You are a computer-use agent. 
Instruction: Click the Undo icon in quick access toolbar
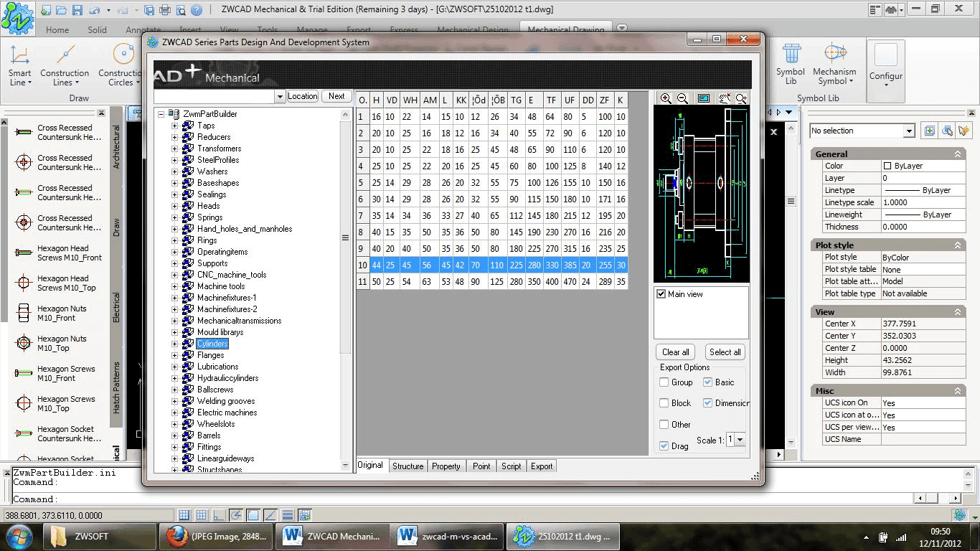pyautogui.click(x=93, y=10)
